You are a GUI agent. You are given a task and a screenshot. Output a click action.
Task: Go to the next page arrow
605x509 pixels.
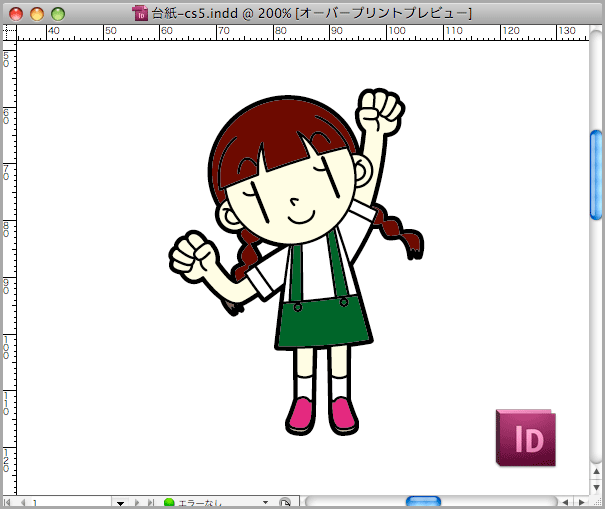coord(137,502)
